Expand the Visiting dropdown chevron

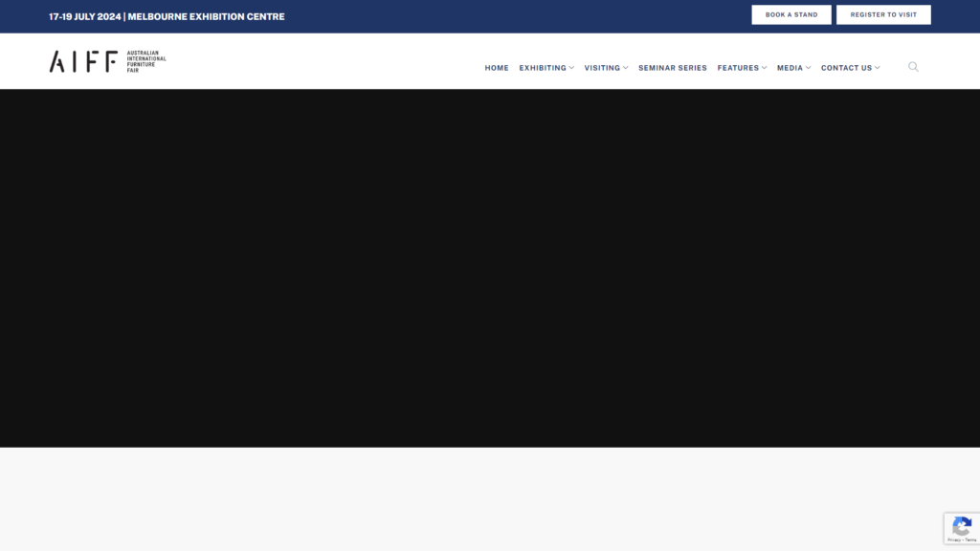click(625, 68)
